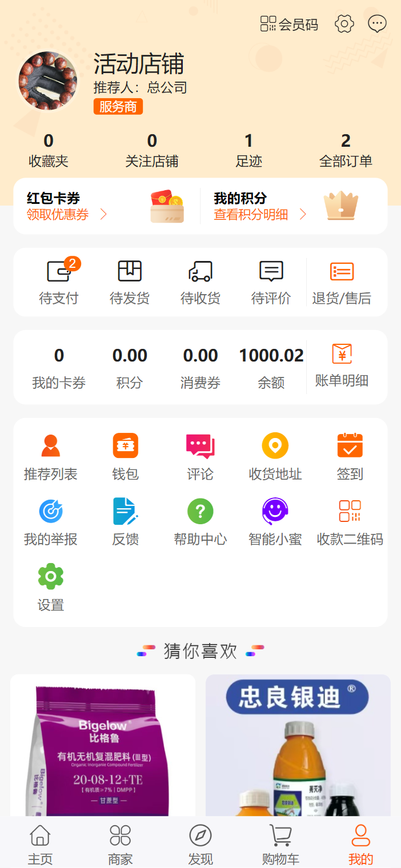Image resolution: width=401 pixels, height=868 pixels.
Task: Click 查看积分明细 points details link
Action: click(x=251, y=215)
